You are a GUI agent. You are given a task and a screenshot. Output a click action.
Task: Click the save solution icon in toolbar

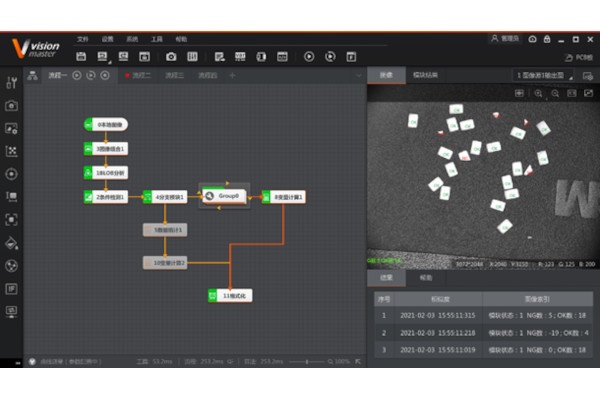coord(81,56)
